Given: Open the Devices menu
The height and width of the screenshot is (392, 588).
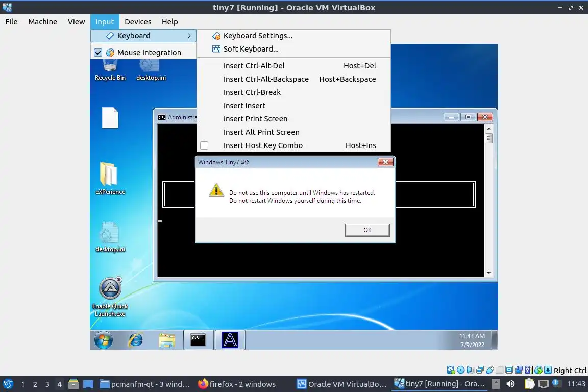Looking at the screenshot, I should pyautogui.click(x=138, y=22).
